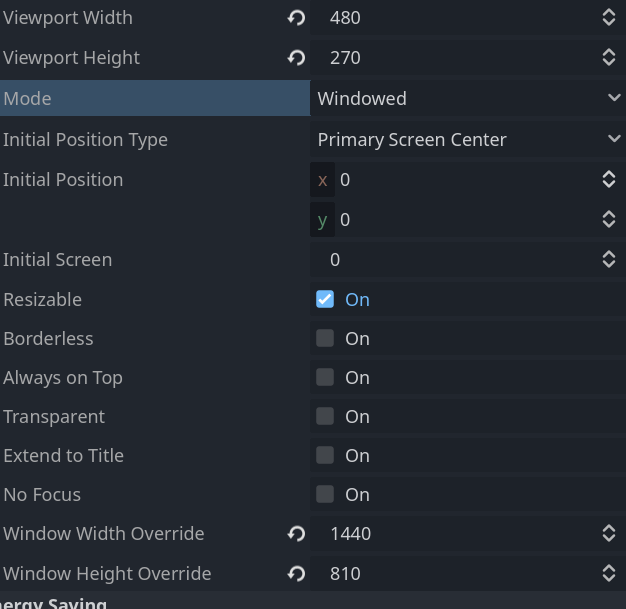Click the Viewport Height value field

(460, 58)
